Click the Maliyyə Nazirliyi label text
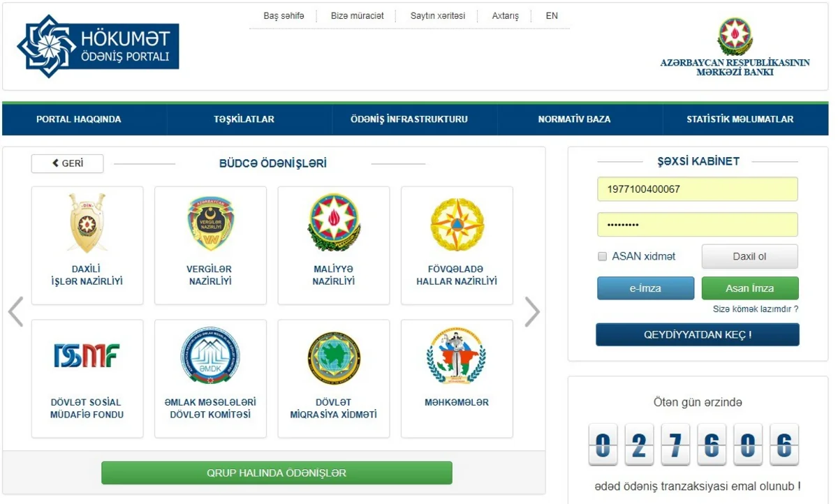This screenshot has height=504, width=838. pos(334,275)
